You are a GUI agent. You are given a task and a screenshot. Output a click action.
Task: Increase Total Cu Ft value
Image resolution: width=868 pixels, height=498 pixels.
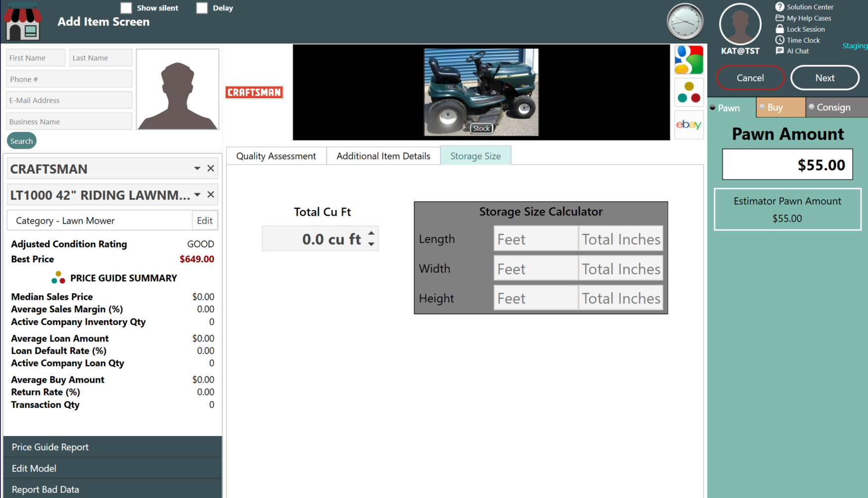371,233
